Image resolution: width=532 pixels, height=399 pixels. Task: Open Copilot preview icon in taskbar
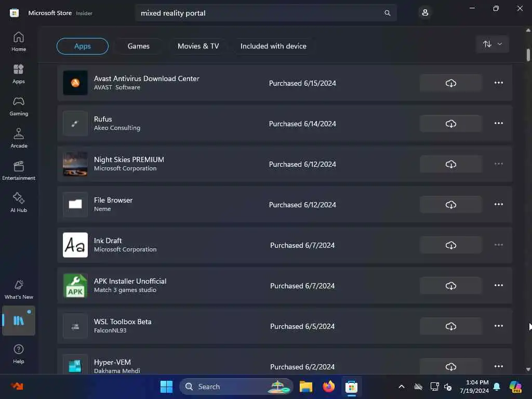(515, 387)
